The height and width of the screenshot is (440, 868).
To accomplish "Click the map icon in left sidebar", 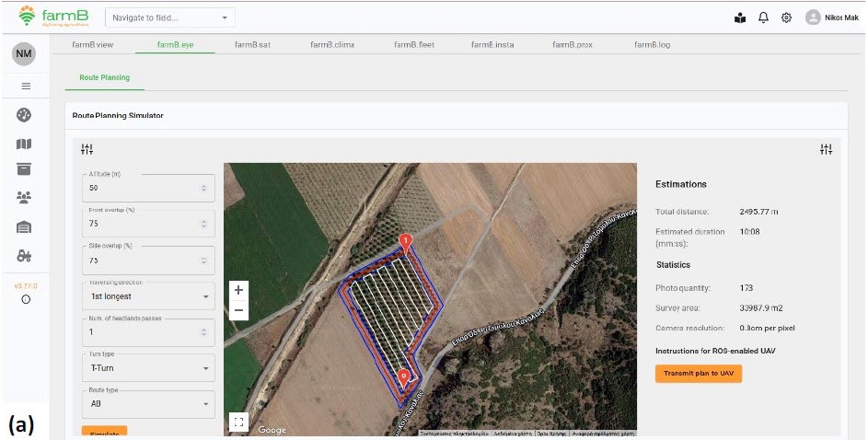I will click(x=25, y=144).
